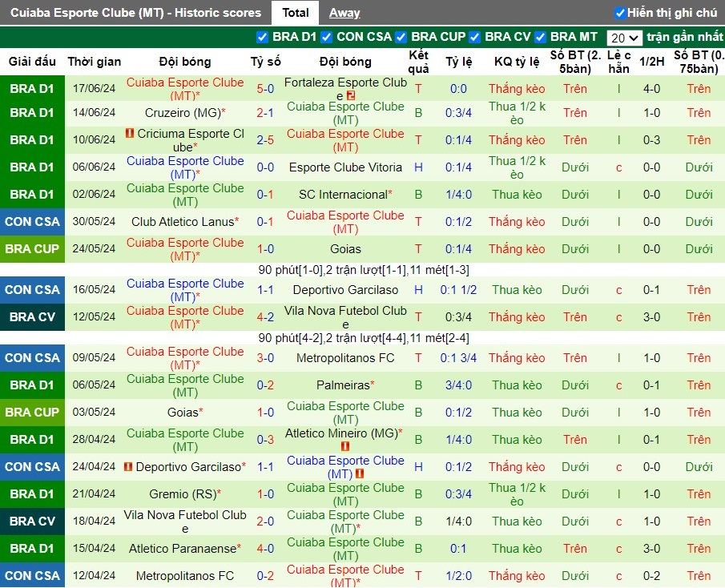Image resolution: width=725 pixels, height=588 pixels.
Task: Click the Tỷ lệ column header
Action: click(459, 62)
